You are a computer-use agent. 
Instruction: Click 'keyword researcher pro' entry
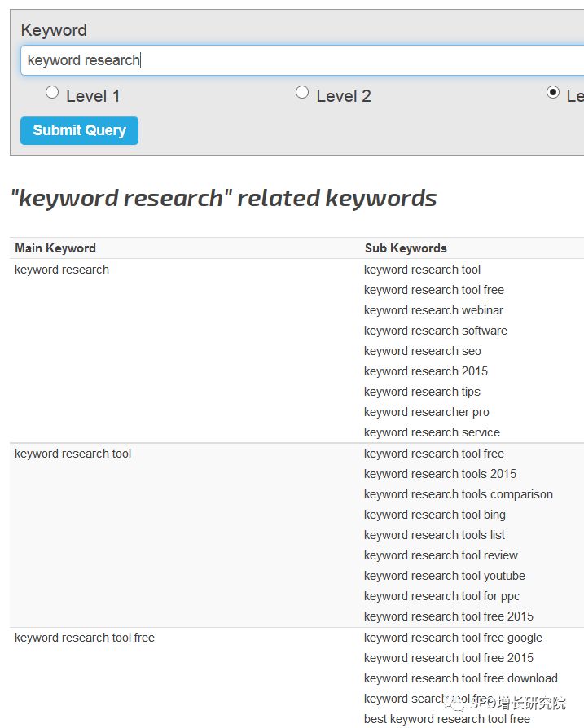tap(427, 412)
